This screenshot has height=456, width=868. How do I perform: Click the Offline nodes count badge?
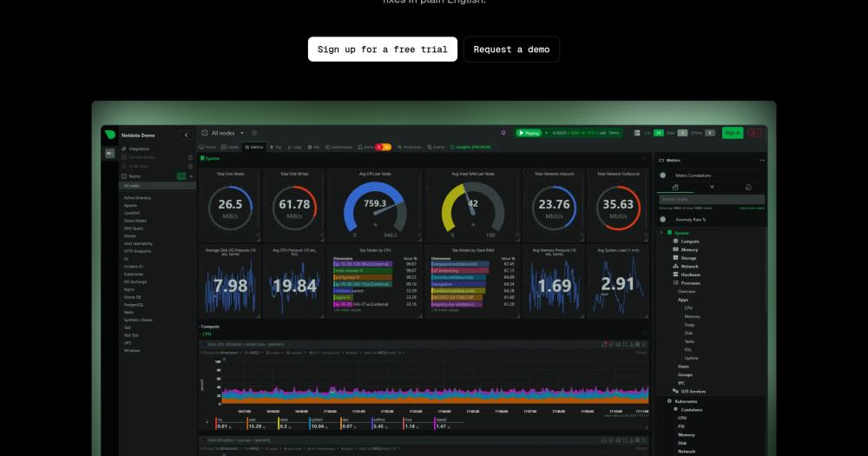pyautogui.click(x=710, y=133)
